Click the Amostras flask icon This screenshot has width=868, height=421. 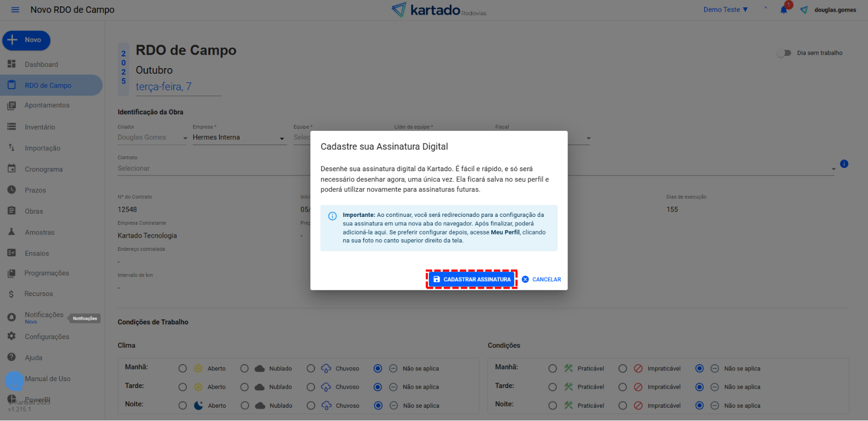12,232
